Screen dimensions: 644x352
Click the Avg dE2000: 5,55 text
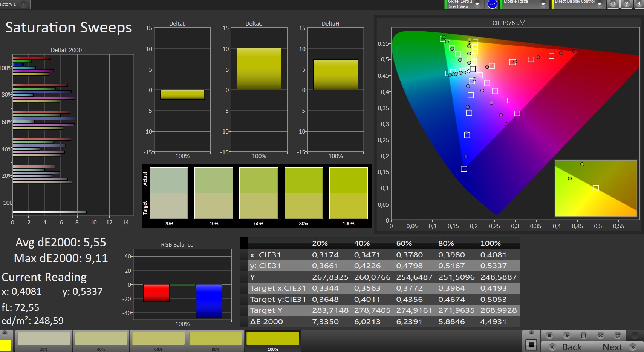coord(61,242)
